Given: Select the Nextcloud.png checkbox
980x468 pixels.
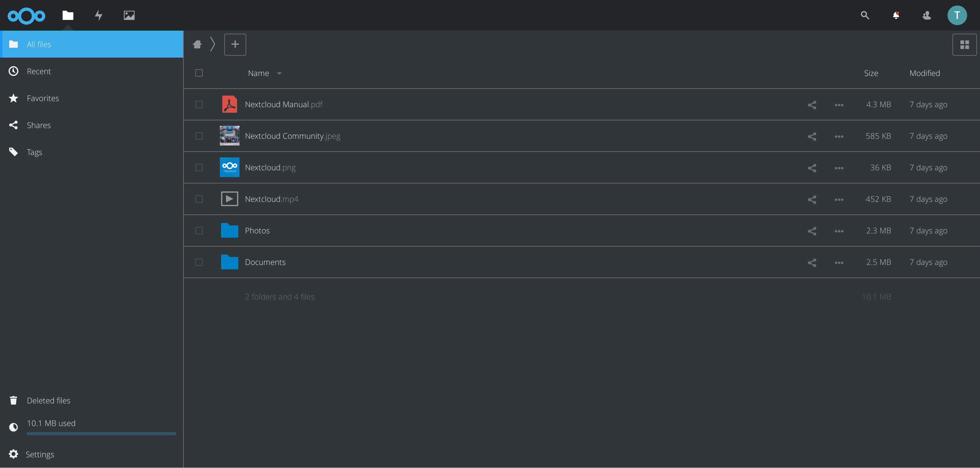Looking at the screenshot, I should (x=199, y=168).
